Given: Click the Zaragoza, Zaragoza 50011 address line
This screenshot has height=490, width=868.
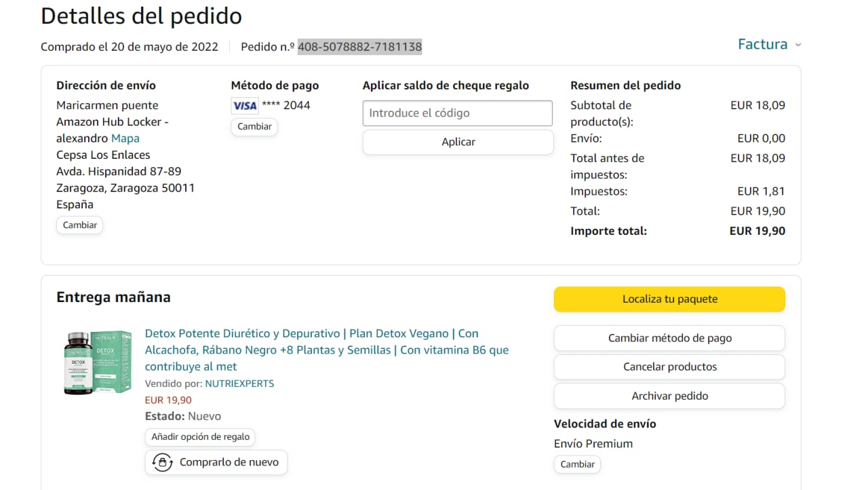Looking at the screenshot, I should click(x=125, y=188).
